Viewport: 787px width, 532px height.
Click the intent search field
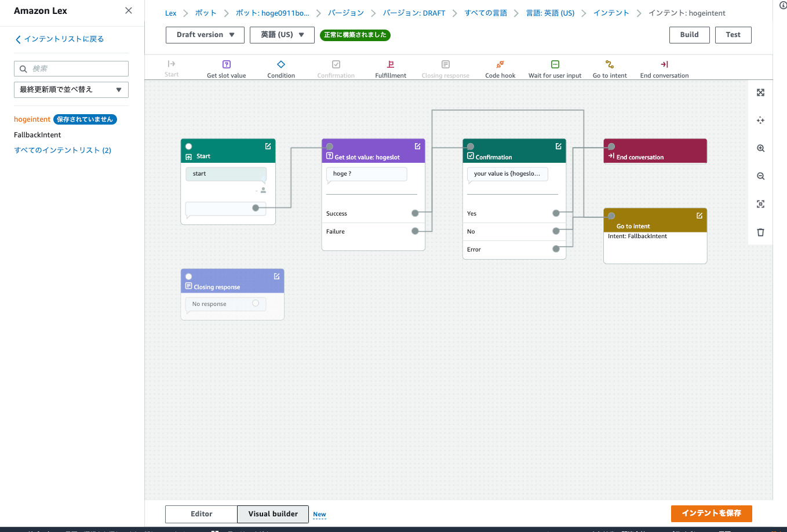point(71,68)
